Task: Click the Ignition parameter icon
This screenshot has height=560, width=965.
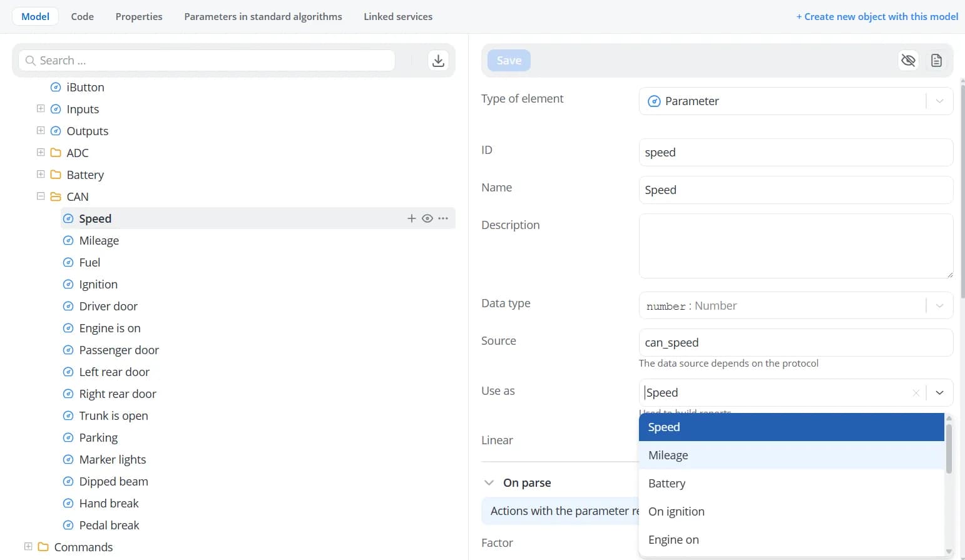Action: click(x=68, y=284)
